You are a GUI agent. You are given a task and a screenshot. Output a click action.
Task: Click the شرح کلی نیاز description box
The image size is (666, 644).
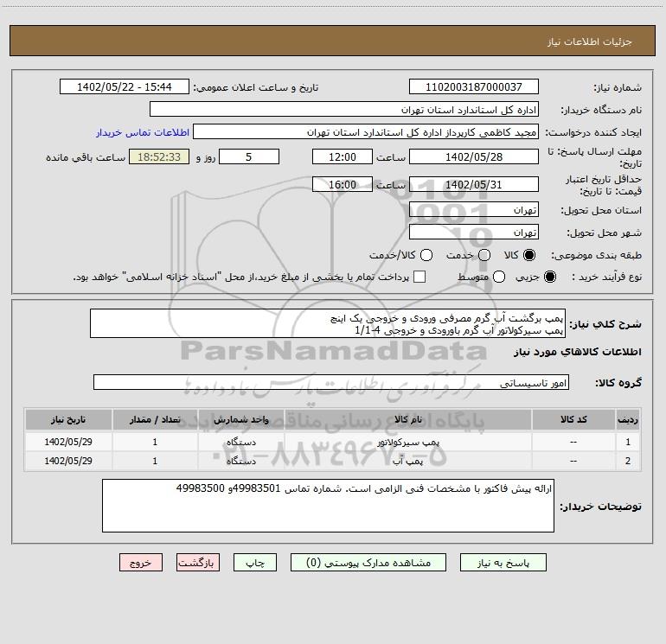click(x=328, y=323)
